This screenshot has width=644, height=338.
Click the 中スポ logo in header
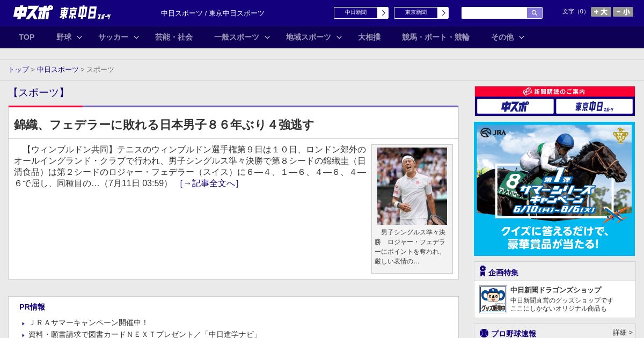tap(33, 12)
